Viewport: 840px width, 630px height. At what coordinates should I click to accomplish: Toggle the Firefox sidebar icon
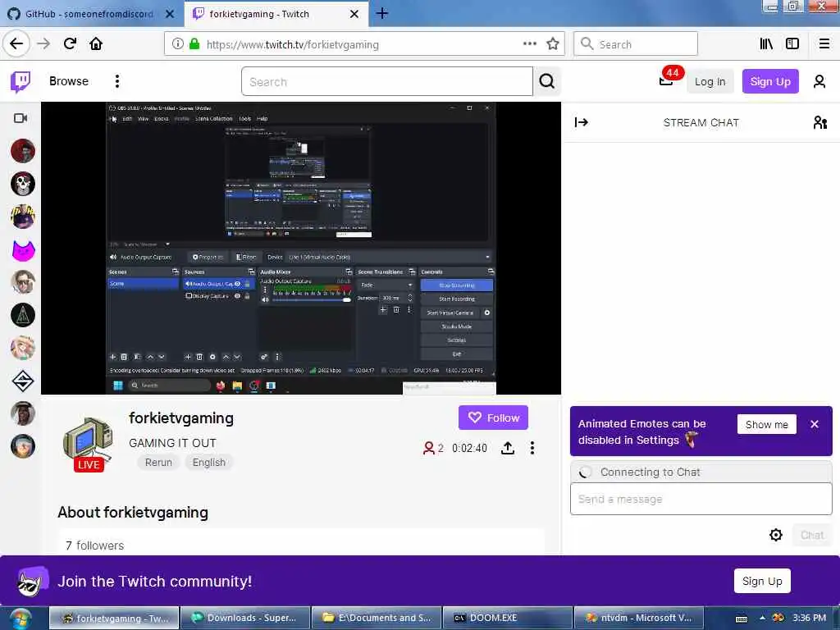(792, 44)
